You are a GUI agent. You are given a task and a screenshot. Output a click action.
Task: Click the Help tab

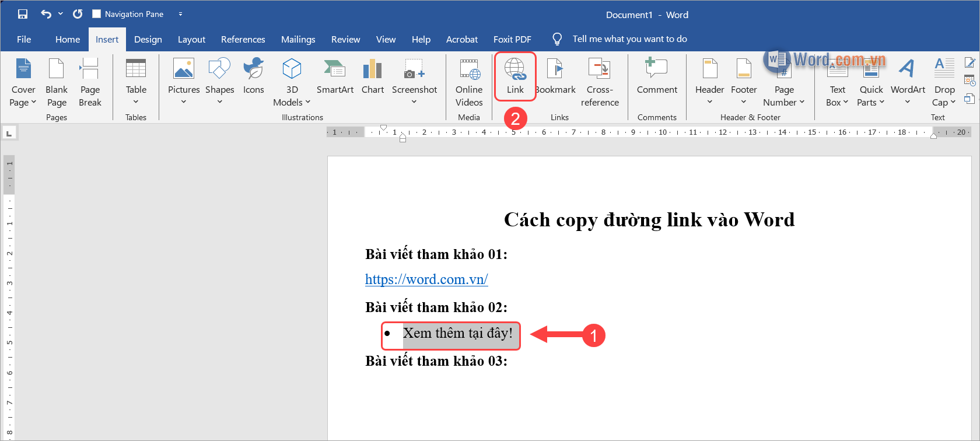click(x=421, y=39)
